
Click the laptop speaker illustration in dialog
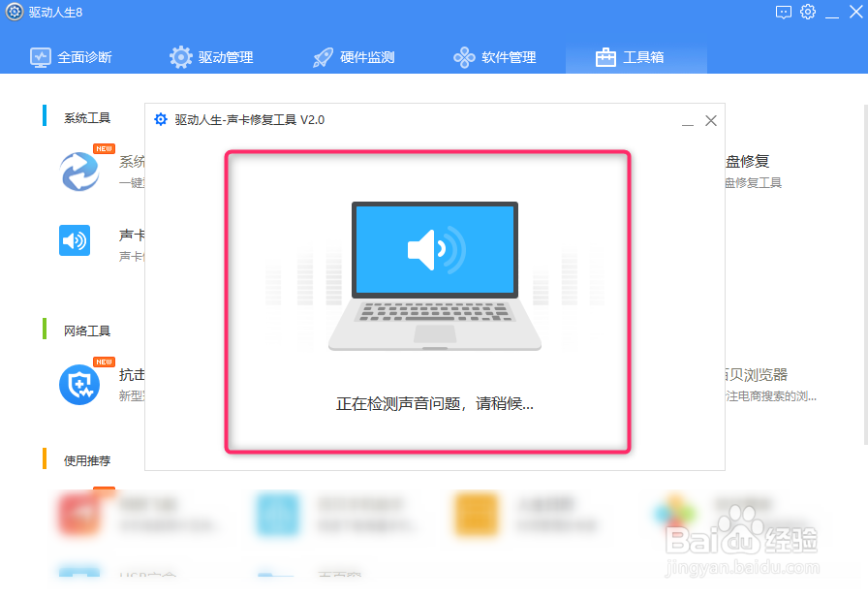pos(435,276)
